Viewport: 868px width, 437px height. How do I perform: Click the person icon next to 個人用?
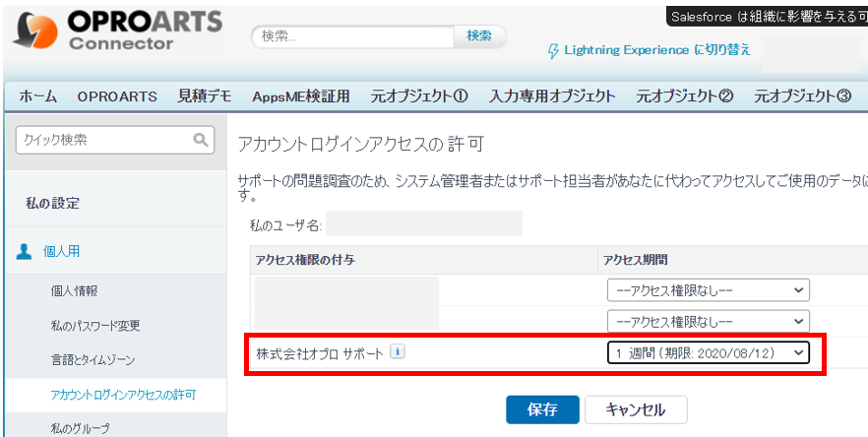click(25, 251)
